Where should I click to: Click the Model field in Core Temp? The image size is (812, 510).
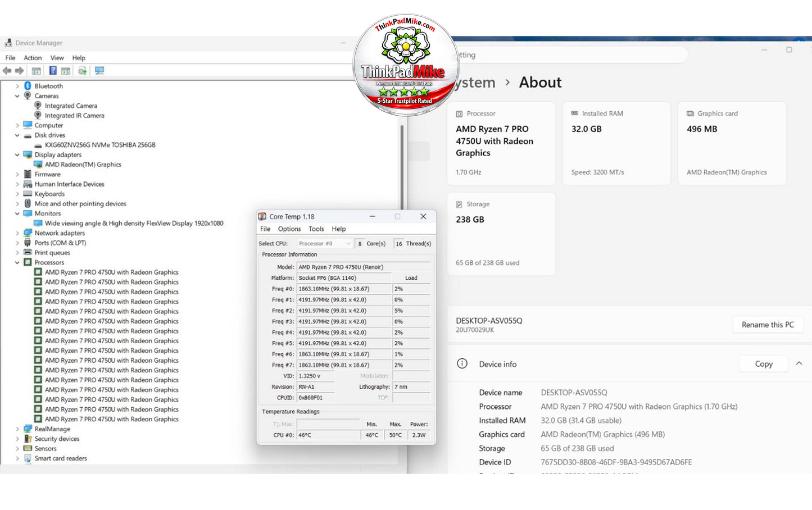tap(363, 267)
